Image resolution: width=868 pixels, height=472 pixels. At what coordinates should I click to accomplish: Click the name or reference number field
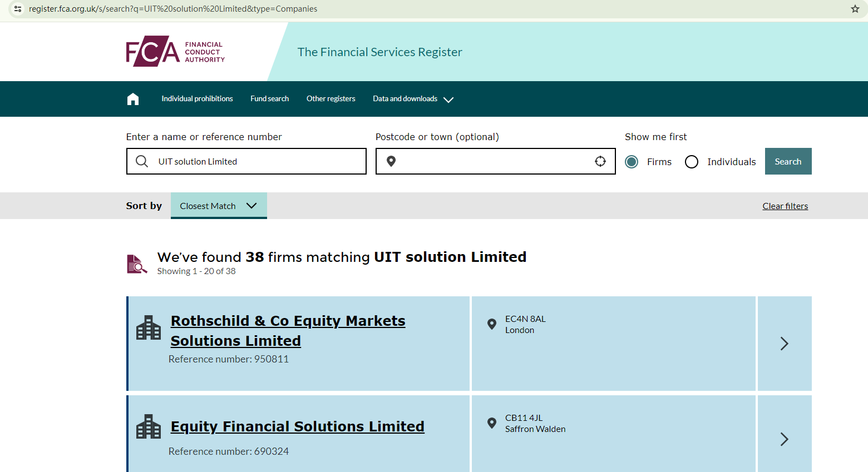click(256, 161)
